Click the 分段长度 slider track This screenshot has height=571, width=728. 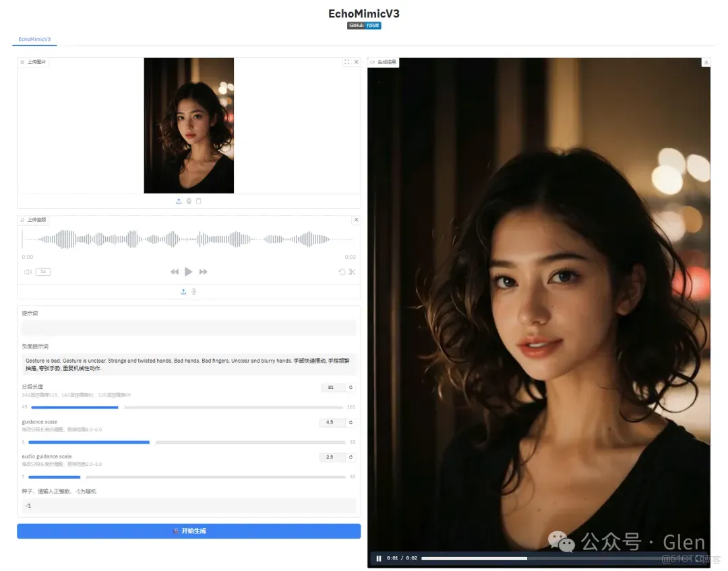point(187,407)
